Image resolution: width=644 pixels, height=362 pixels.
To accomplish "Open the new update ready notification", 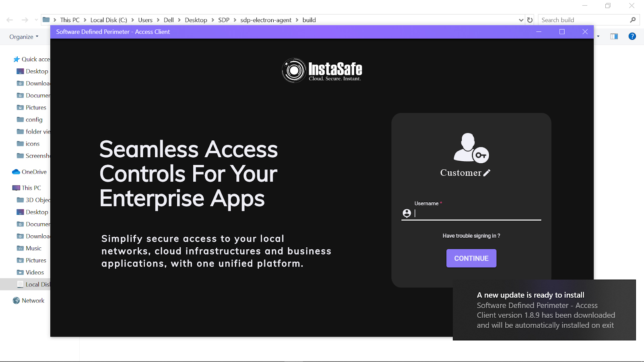I will pyautogui.click(x=544, y=310).
